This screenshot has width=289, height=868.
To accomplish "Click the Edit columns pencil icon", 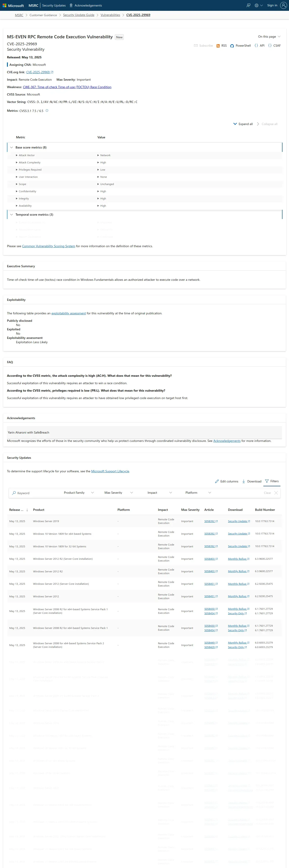I will [217, 481].
